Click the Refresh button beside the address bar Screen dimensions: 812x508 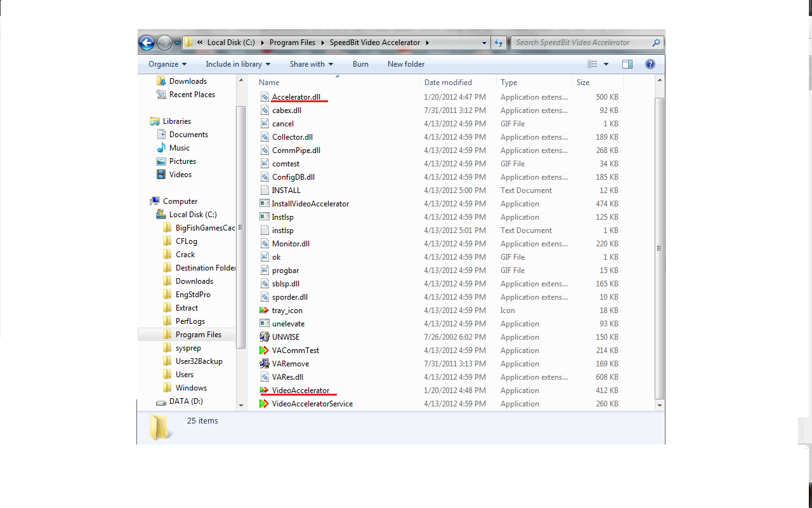coord(499,43)
